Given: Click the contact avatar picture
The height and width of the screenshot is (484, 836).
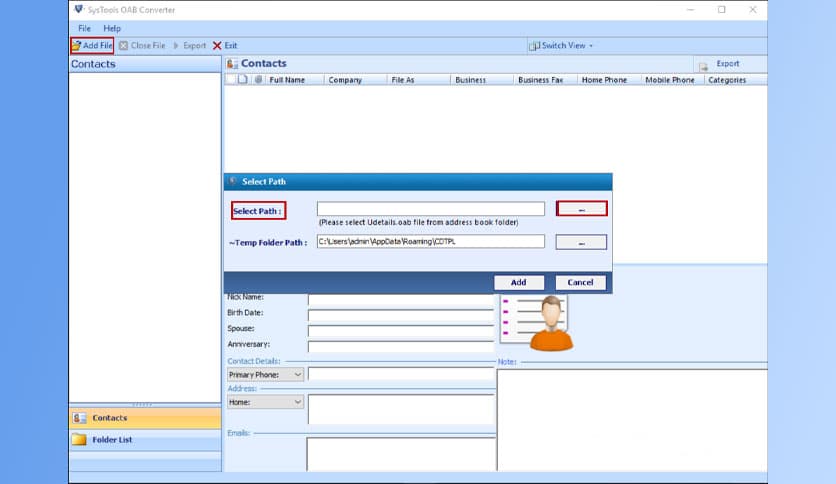Looking at the screenshot, I should [x=536, y=323].
